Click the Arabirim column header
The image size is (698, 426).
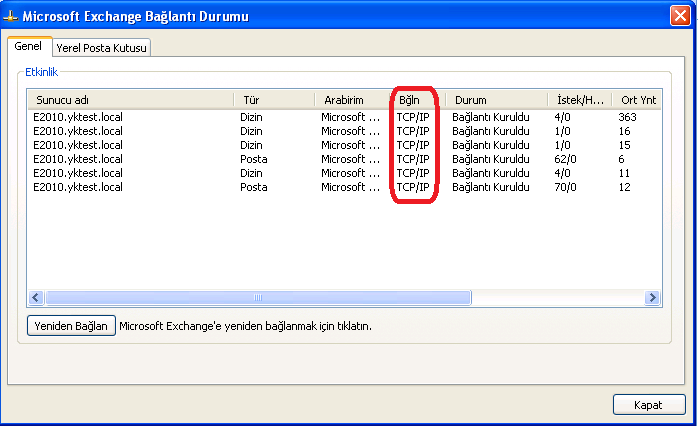pos(350,100)
